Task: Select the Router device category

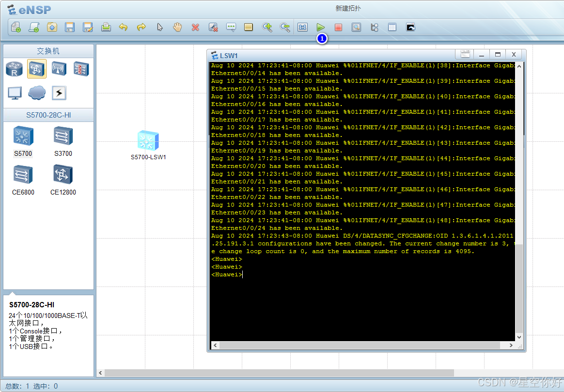Action: tap(15, 69)
